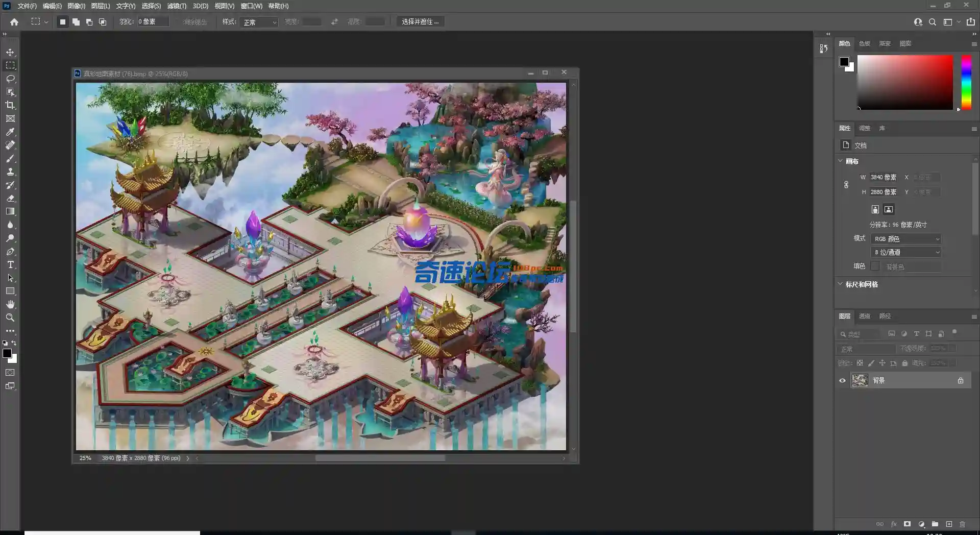Viewport: 980px width, 535px height.
Task: Select the Move tool
Action: [10, 52]
